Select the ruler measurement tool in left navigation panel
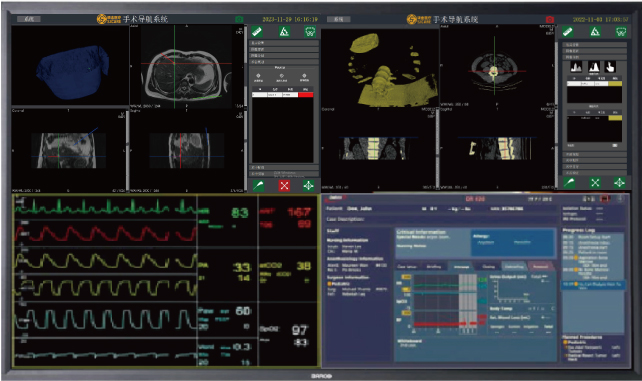642x381 pixels. tap(257, 32)
